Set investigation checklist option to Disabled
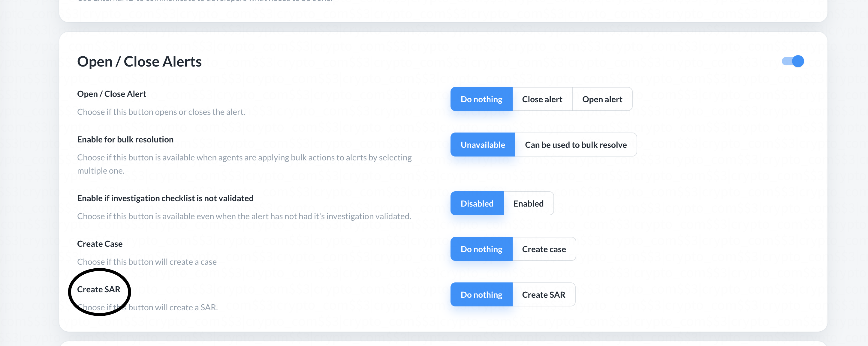 coord(477,204)
